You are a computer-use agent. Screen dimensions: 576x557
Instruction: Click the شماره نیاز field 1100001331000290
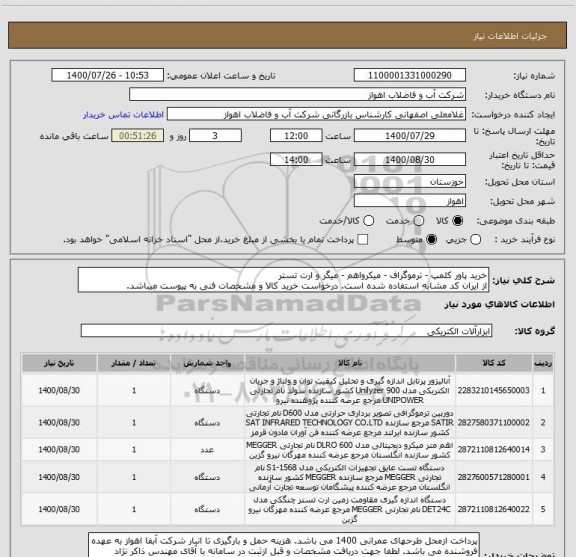click(410, 75)
